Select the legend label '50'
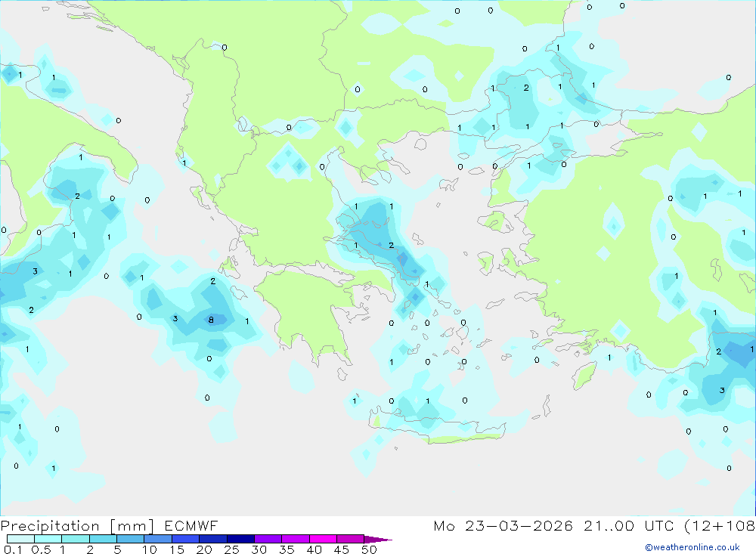Image resolution: width=756 pixels, height=554 pixels. tap(370, 549)
